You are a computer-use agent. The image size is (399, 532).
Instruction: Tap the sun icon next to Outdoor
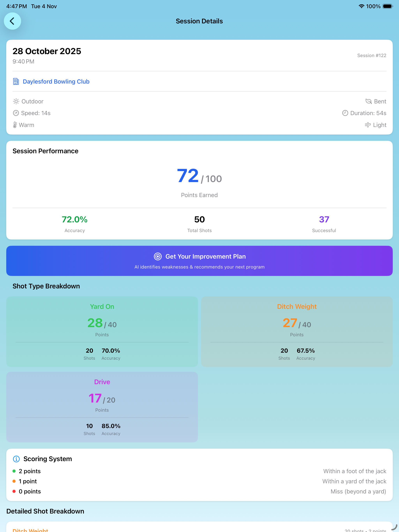tap(16, 101)
